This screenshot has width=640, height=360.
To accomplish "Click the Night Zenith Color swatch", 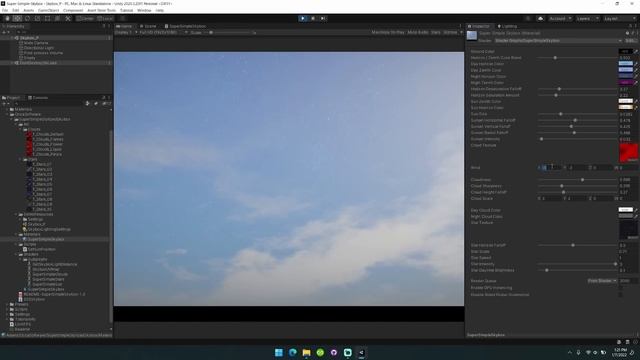I will [x=625, y=82].
